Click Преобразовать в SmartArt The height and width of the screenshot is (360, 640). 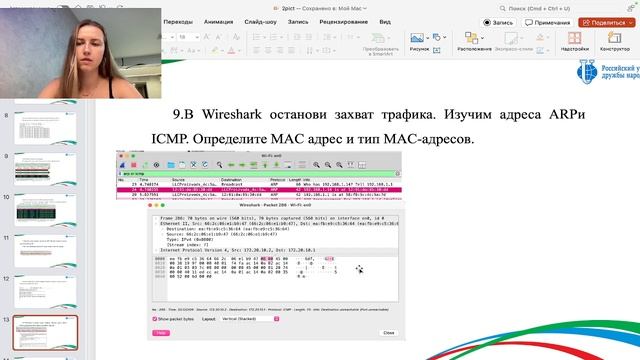pyautogui.click(x=380, y=44)
